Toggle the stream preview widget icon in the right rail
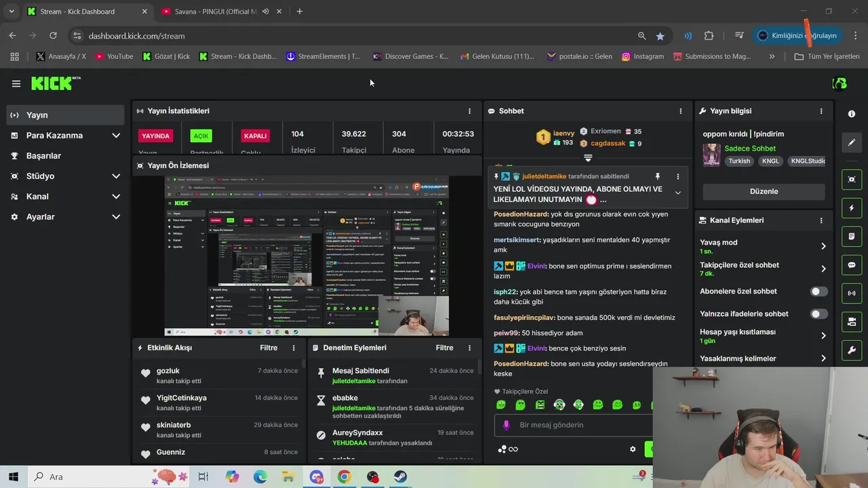The width and height of the screenshot is (868, 488). tap(852, 179)
